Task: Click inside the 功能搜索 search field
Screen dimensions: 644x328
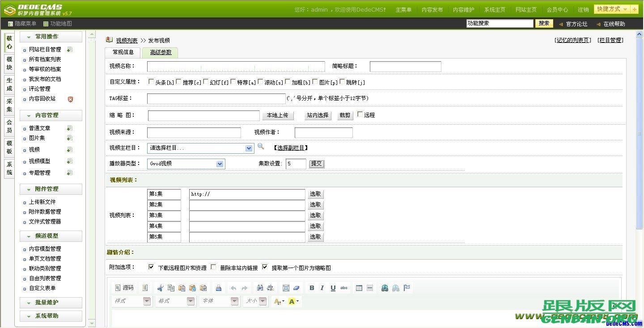Action: click(499, 23)
